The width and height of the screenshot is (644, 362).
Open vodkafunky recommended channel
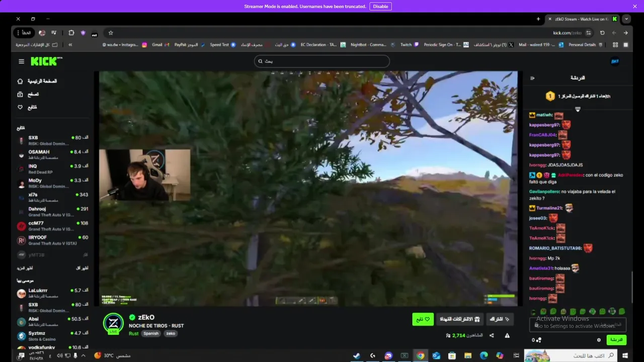click(x=53, y=347)
